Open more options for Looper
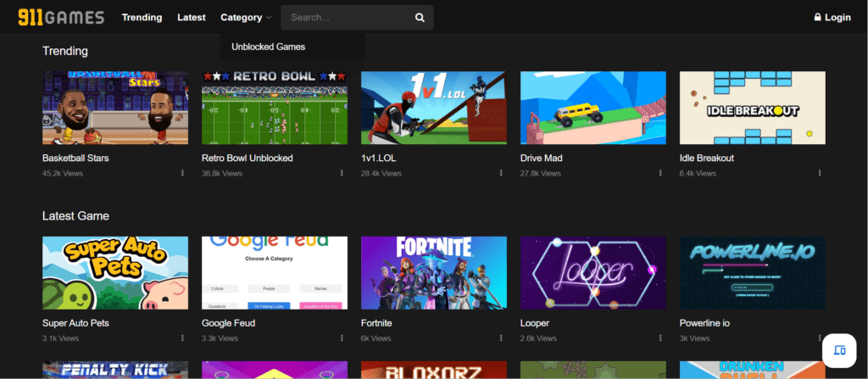 click(660, 338)
